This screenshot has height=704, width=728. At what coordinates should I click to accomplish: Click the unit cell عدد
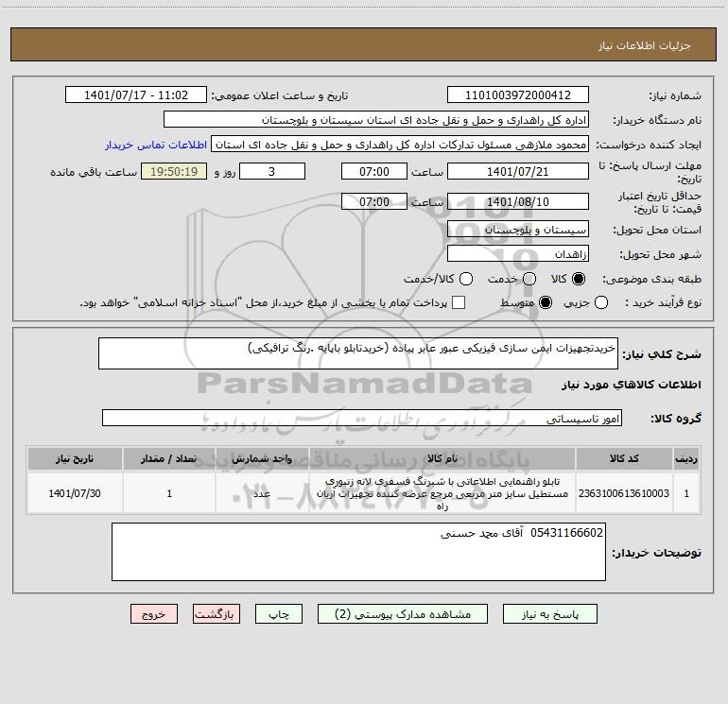(262, 493)
